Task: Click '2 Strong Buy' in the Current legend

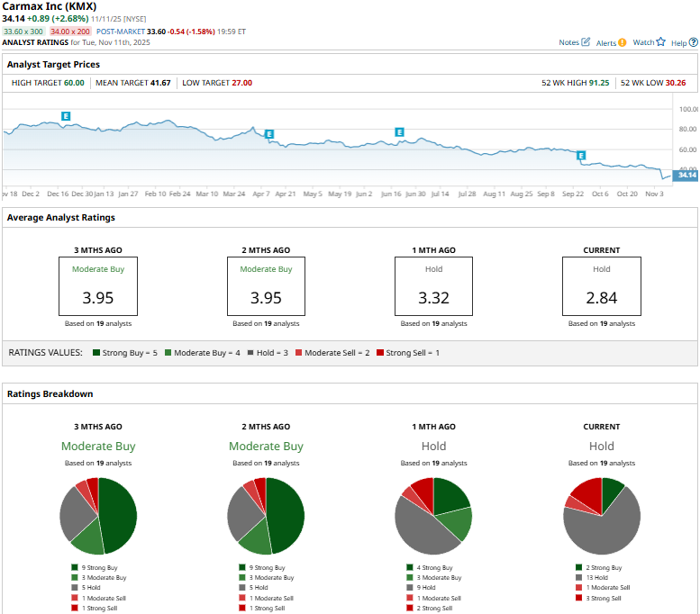Action: coord(604,567)
